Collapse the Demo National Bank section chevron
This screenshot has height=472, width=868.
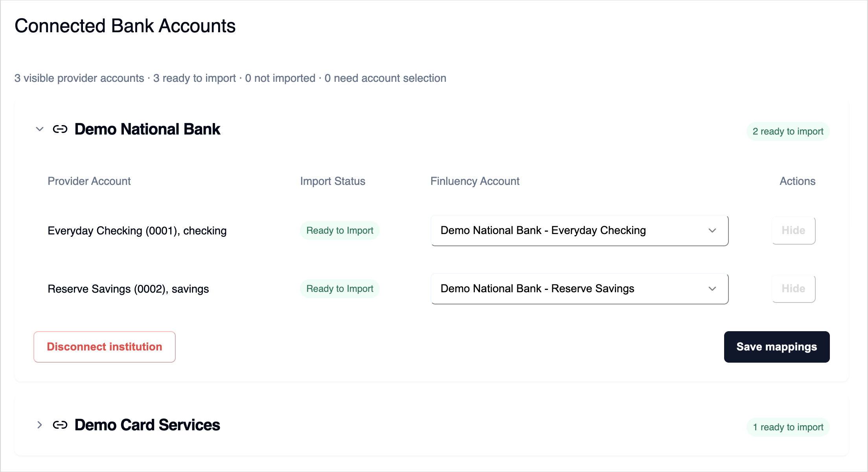click(x=40, y=129)
